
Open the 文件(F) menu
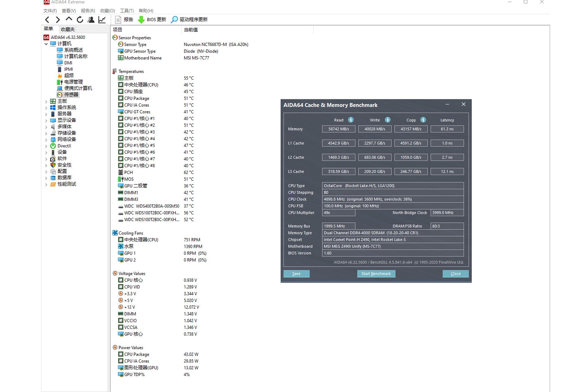point(50,11)
